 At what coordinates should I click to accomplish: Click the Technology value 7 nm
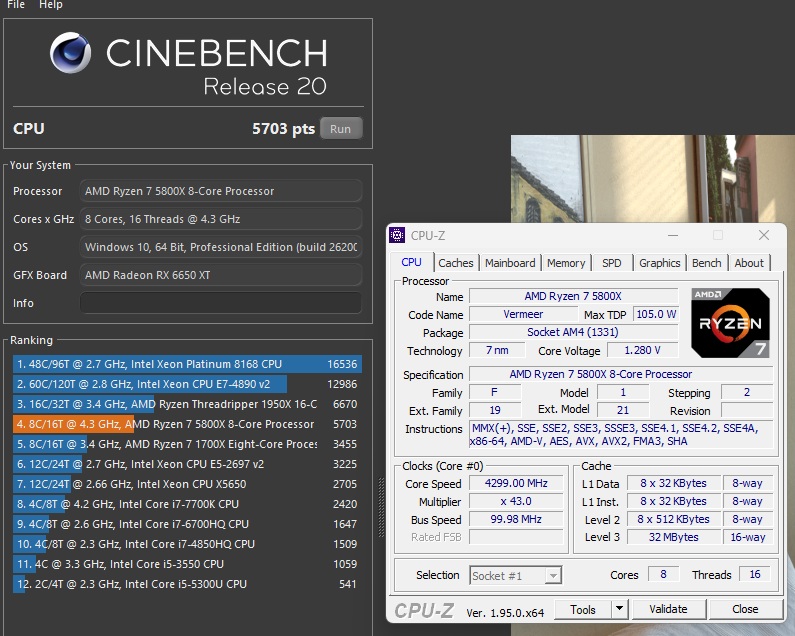tap(497, 350)
